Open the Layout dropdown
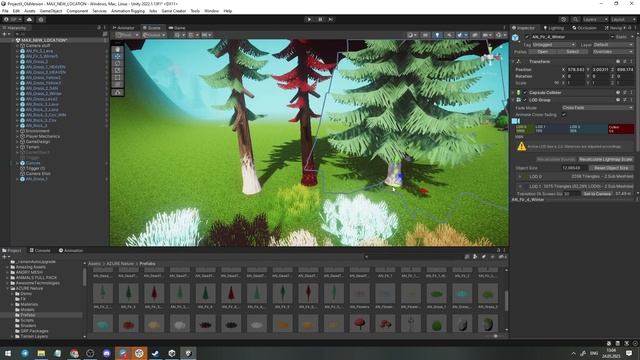640x360 pixels. coord(623,19)
